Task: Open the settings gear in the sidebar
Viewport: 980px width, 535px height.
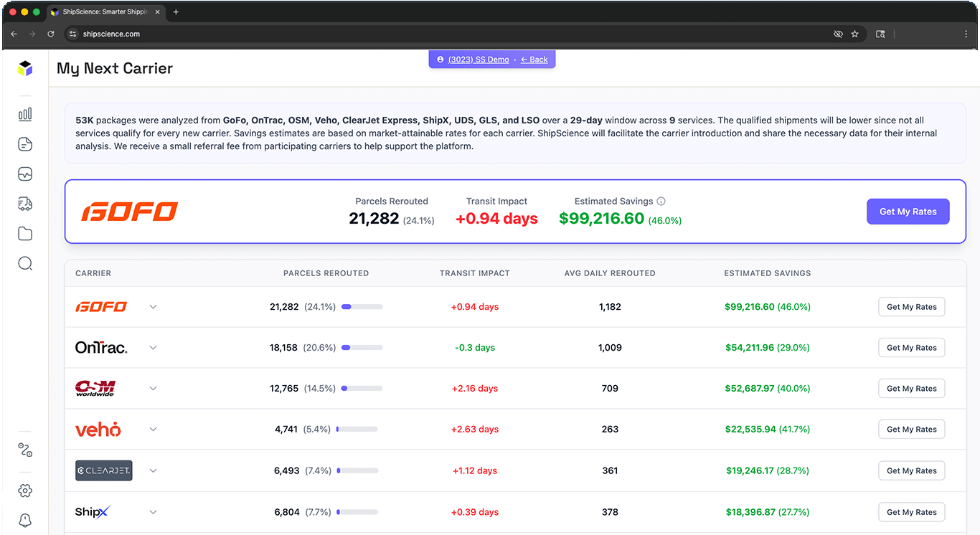Action: 25,491
